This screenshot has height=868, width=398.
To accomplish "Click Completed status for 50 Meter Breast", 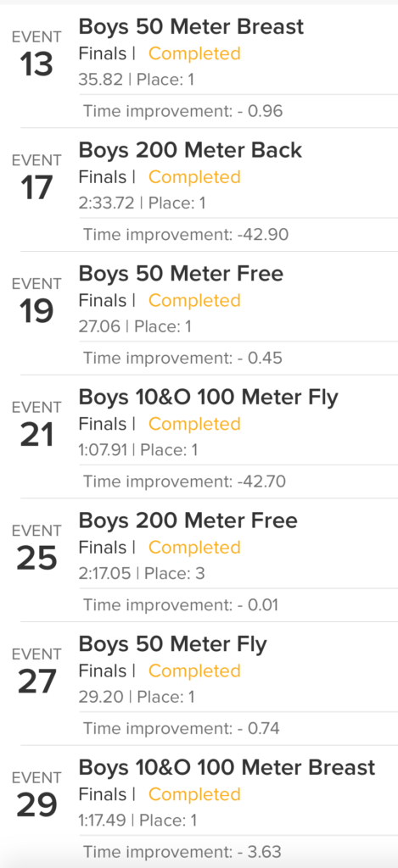I will click(x=194, y=53).
